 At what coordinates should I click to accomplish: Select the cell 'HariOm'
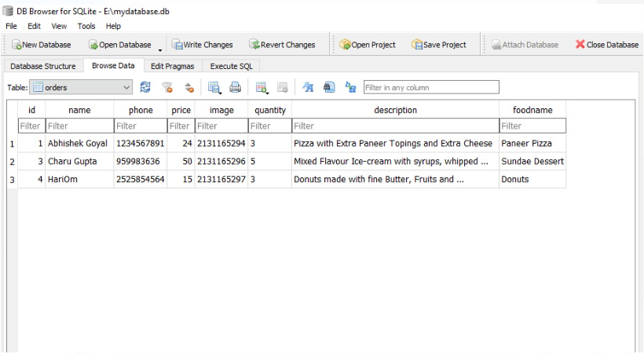point(79,179)
